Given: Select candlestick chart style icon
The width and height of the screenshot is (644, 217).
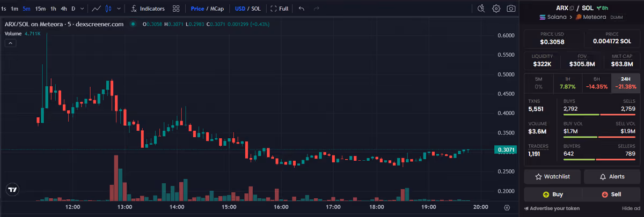Looking at the screenshot, I should point(109,9).
